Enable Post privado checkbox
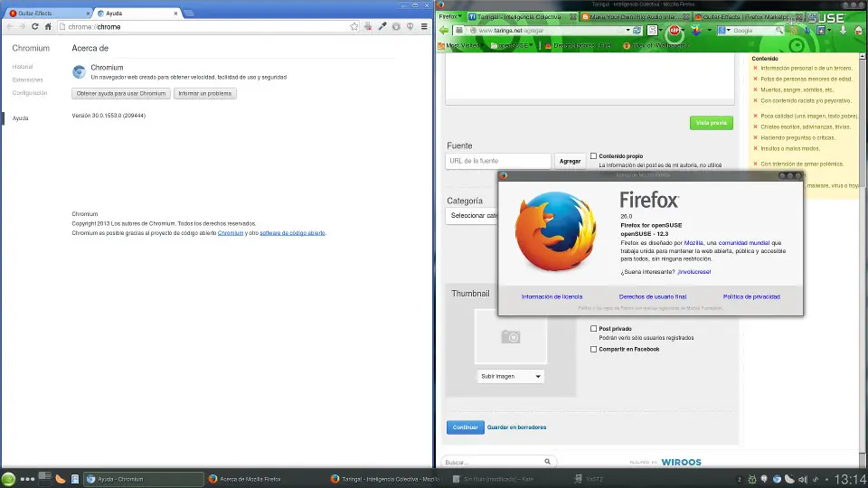 pyautogui.click(x=593, y=329)
